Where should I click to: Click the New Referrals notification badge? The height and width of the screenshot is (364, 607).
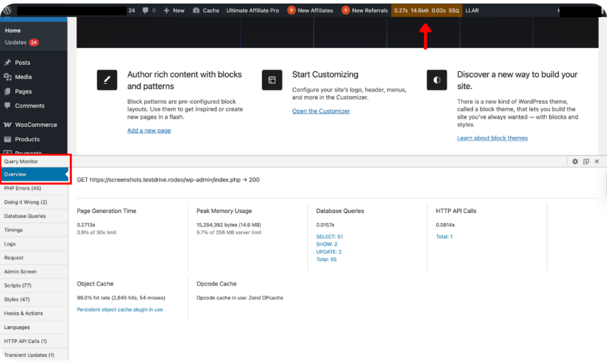pyautogui.click(x=347, y=10)
